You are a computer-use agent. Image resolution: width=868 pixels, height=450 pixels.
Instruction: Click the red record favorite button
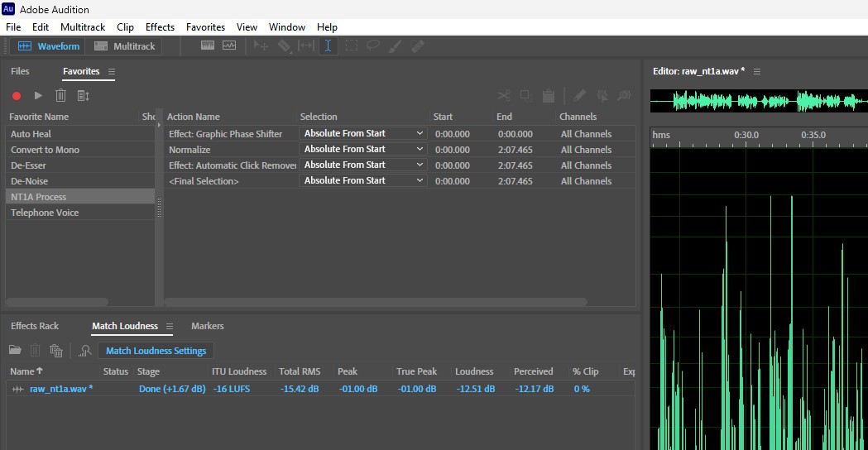tap(17, 96)
